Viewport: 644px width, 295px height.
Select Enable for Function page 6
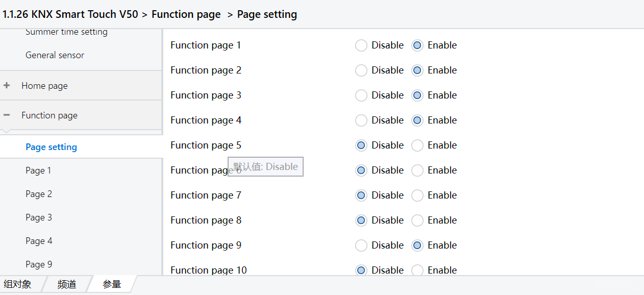point(417,170)
